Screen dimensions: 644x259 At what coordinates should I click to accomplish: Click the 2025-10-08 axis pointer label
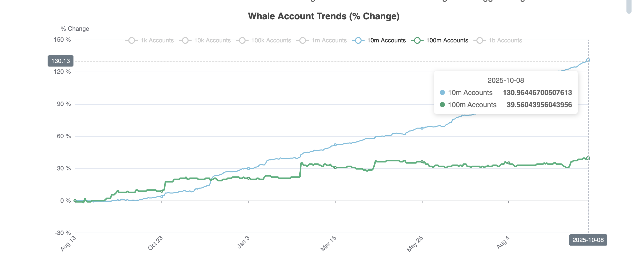tap(589, 240)
